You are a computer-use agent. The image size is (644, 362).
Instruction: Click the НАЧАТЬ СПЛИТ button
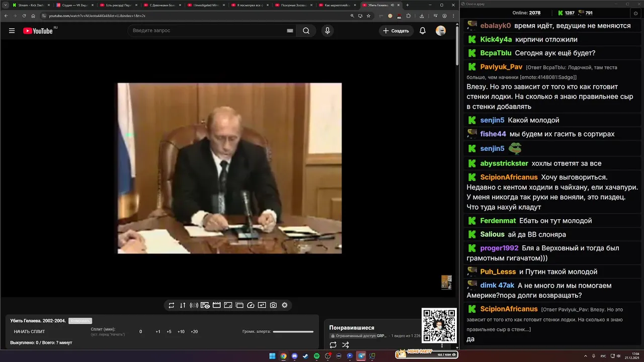30,332
